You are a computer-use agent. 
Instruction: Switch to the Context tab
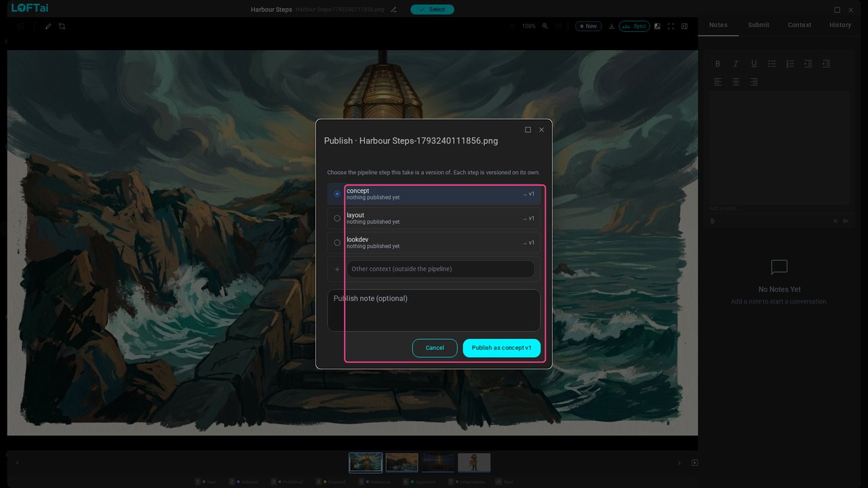(800, 25)
